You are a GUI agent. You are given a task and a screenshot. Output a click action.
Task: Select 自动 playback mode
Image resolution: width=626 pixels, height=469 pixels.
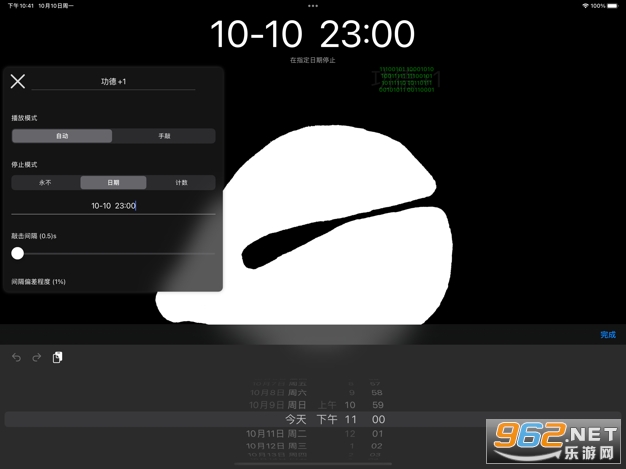tap(62, 136)
